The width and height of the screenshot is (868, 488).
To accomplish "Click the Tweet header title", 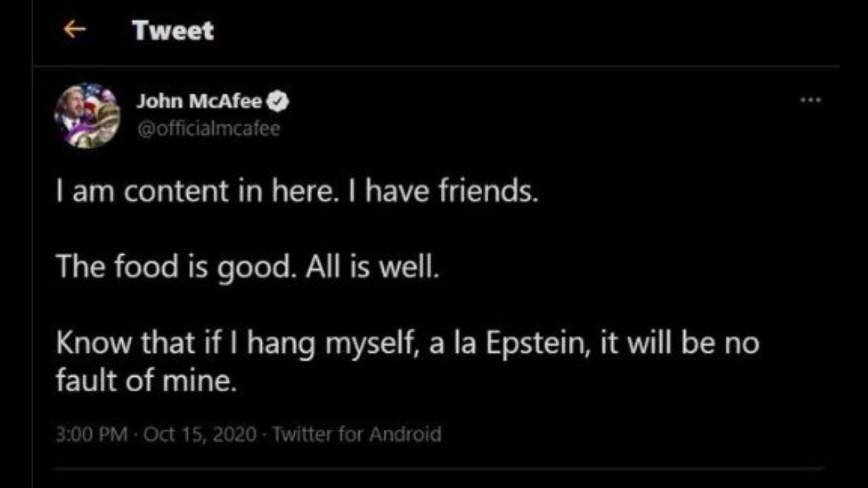I will (173, 30).
